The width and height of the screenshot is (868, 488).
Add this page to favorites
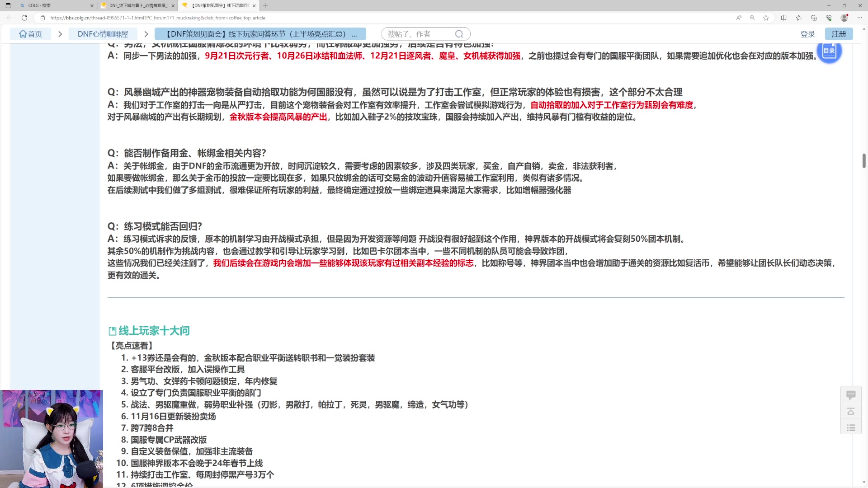(x=766, y=18)
